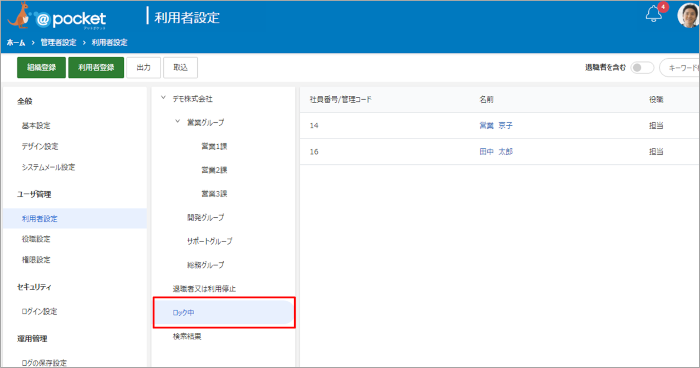The width and height of the screenshot is (700, 368).
Task: Click employee number 14 cell
Action: pos(314,125)
